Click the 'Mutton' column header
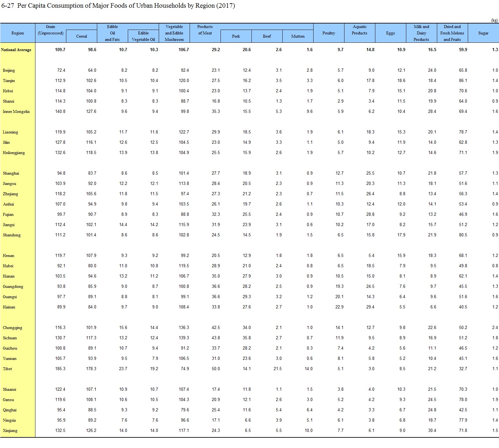The width and height of the screenshot is (499, 448). coord(298,36)
